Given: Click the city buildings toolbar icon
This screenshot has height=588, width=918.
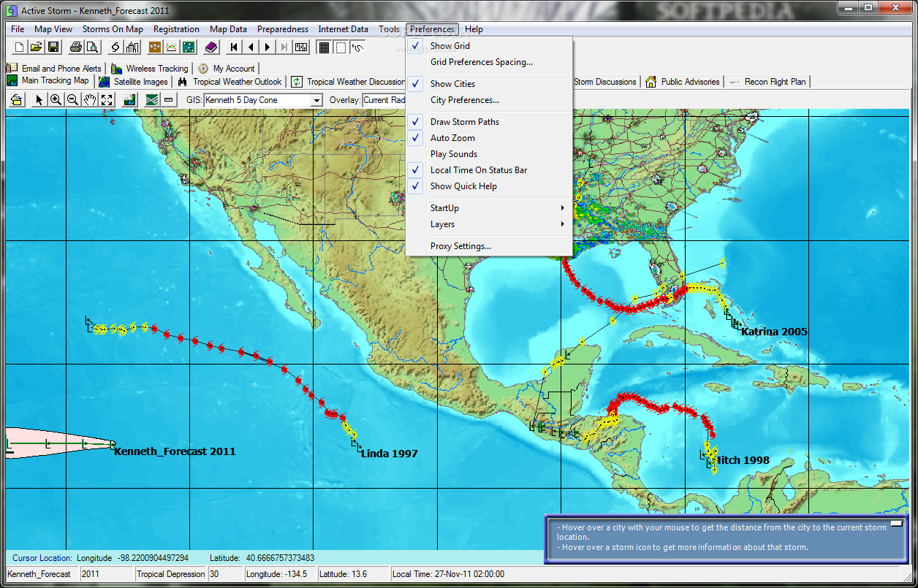Looking at the screenshot, I should coord(132,47).
